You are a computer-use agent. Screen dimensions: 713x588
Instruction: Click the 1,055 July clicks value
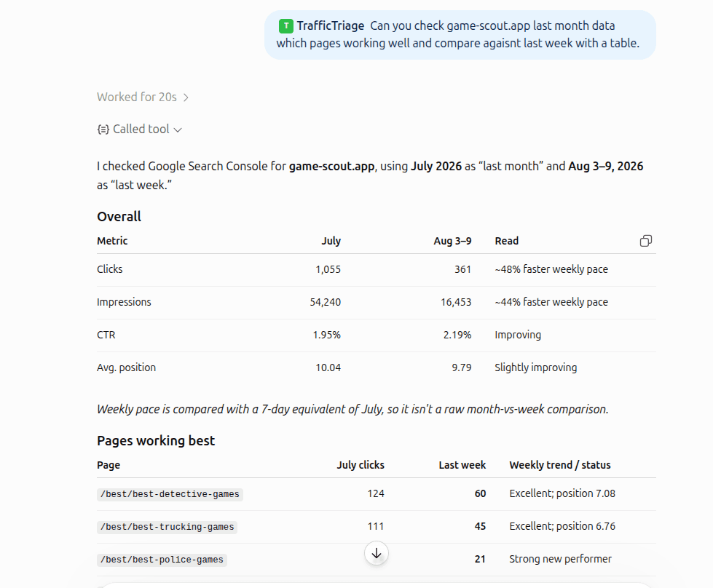[328, 269]
